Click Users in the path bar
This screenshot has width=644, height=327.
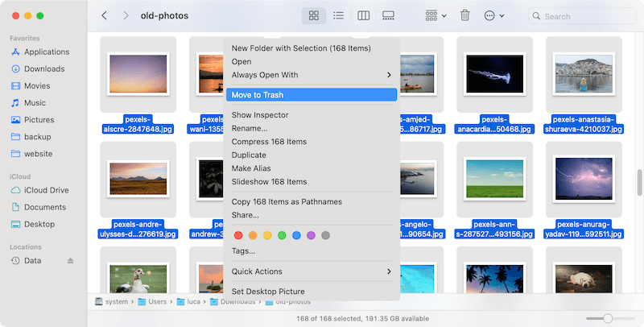(152, 301)
